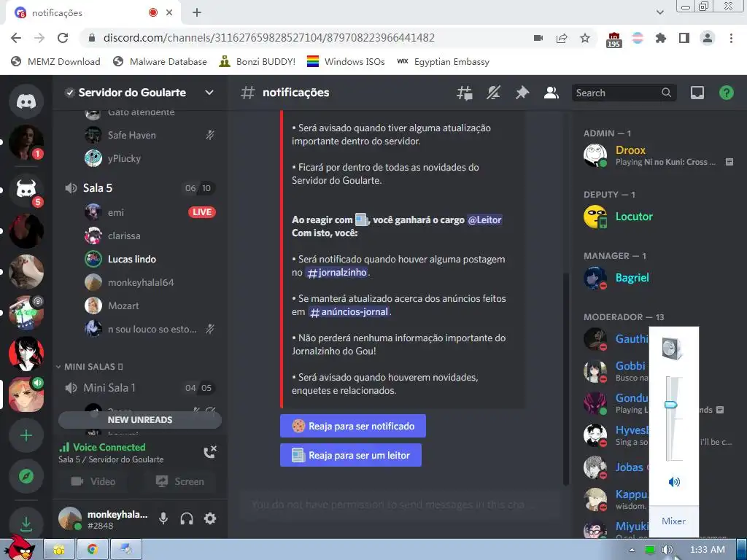Viewport: 747px width, 560px height.
Task: Open Locutor member profile
Action: 659,217
